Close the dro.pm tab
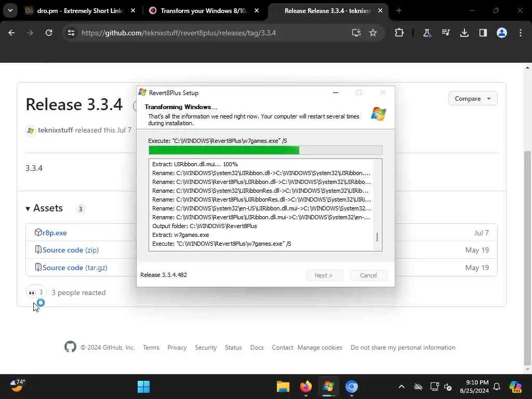 coord(133,11)
